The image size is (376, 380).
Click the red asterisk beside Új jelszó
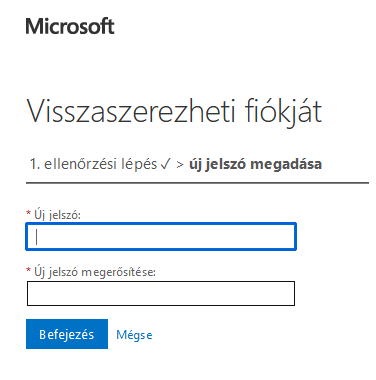[28, 212]
